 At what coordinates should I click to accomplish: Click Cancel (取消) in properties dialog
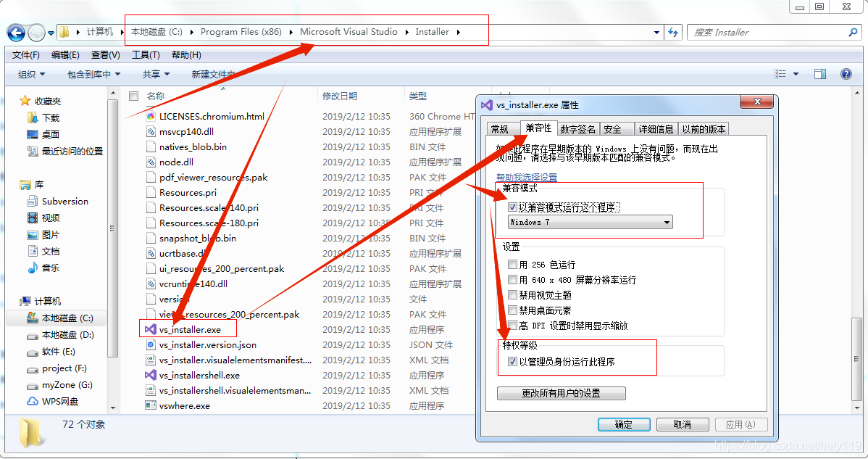683,424
